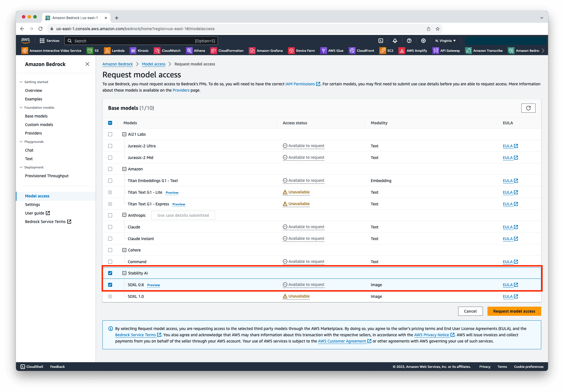Check the Titan Embeddings G1 - Text checkbox
Viewport: 564px width, 392px height.
(110, 181)
